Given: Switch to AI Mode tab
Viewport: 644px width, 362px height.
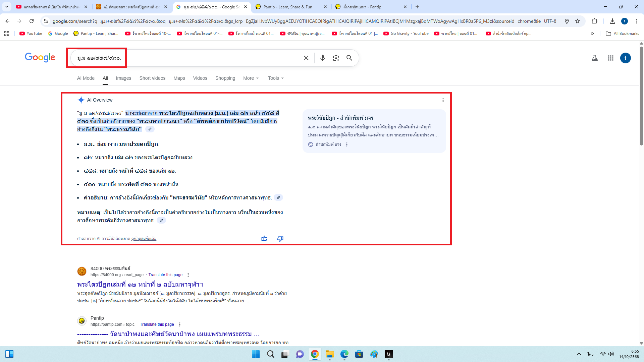Looking at the screenshot, I should [86, 78].
